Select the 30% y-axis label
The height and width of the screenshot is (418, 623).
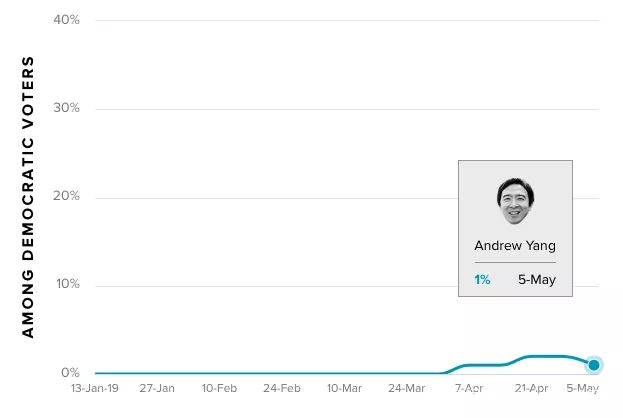(66, 108)
